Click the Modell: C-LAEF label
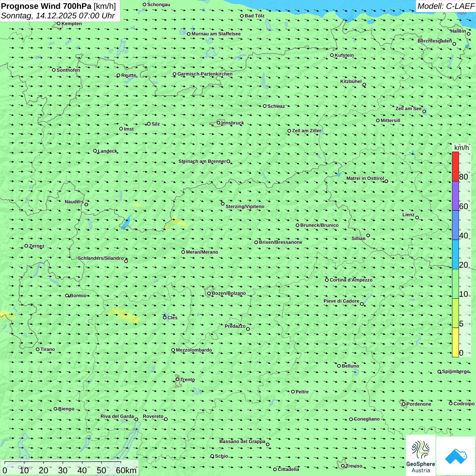This screenshot has width=476, height=476. coord(446,6)
